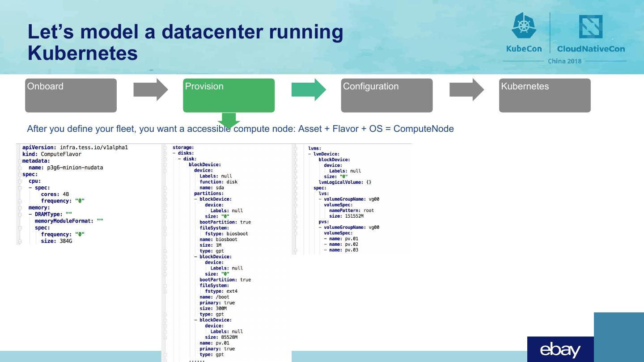The height and width of the screenshot is (362, 644).
Task: Collapse the metadata block via gutter fold marker
Action: click(19, 161)
